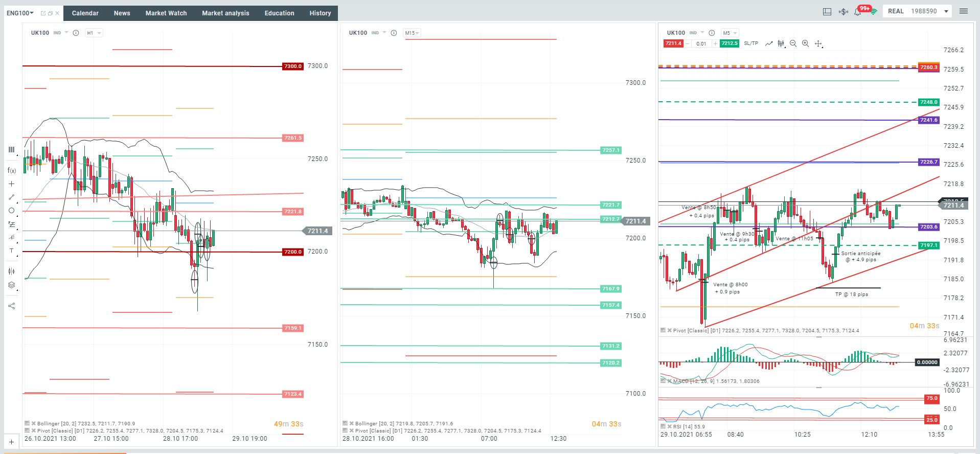Remove Bollinger indicator on H1 chart

33,424
